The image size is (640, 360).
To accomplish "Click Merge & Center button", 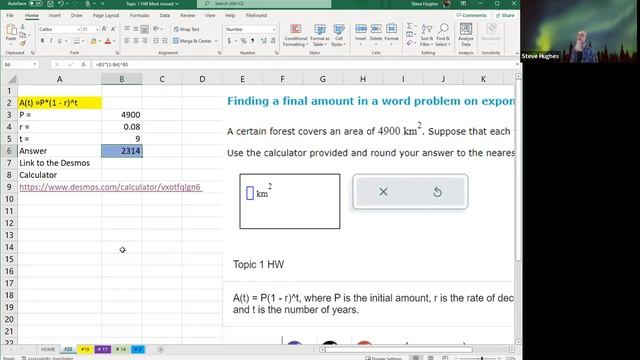I will (192, 41).
